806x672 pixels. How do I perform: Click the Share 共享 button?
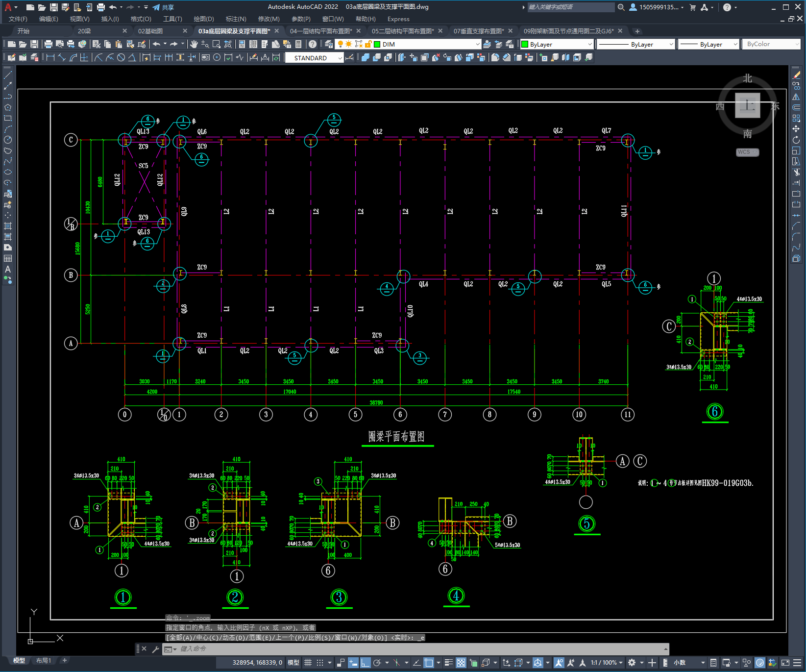[163, 7]
